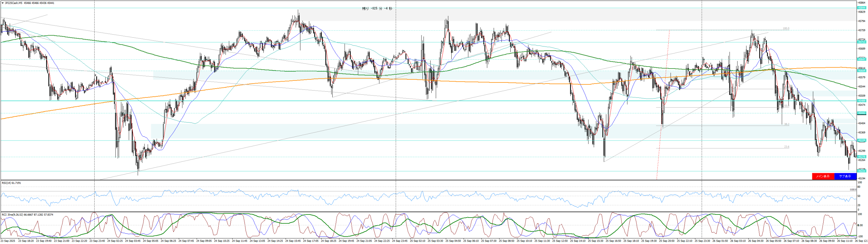Open the JP225Cash,M5 chart dropdown arrow

click(3, 3)
